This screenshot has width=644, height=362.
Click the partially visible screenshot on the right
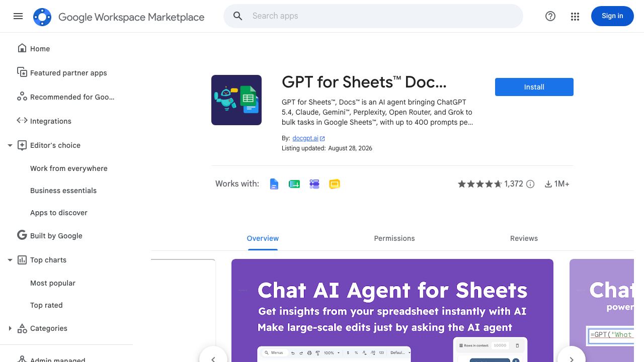[x=602, y=310]
